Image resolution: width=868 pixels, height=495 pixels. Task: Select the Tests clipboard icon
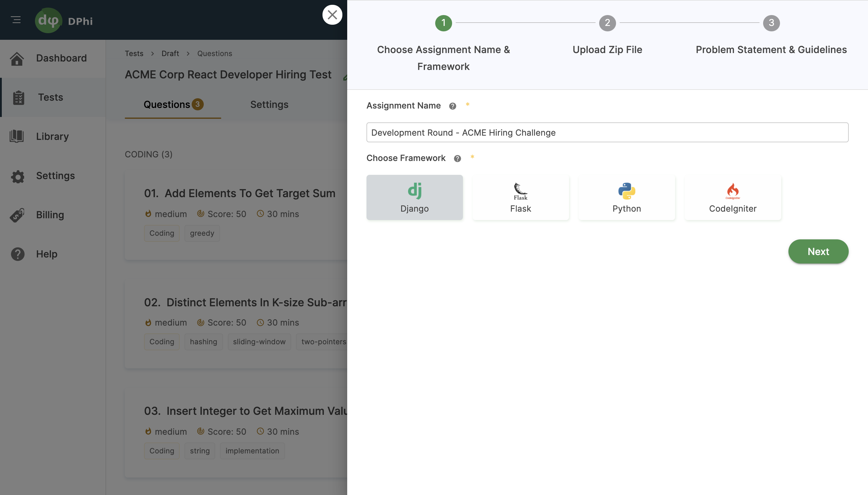18,97
